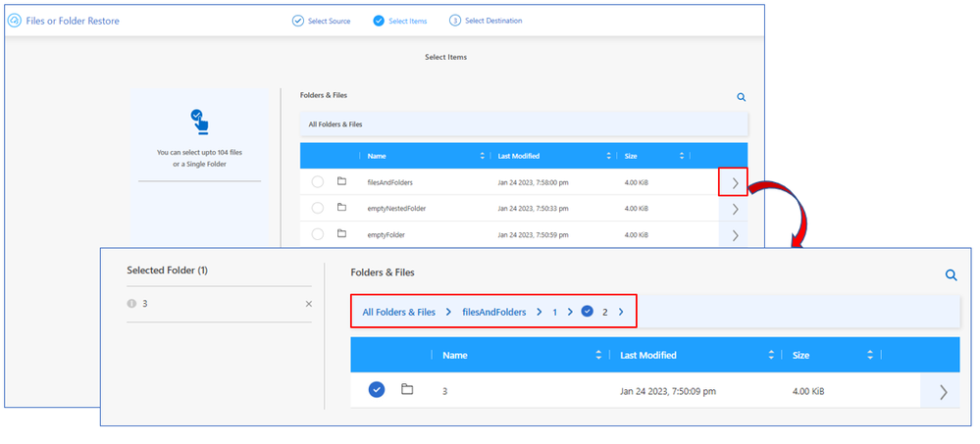Click the magnifier icon in lower Folders & Files panel

(951, 275)
